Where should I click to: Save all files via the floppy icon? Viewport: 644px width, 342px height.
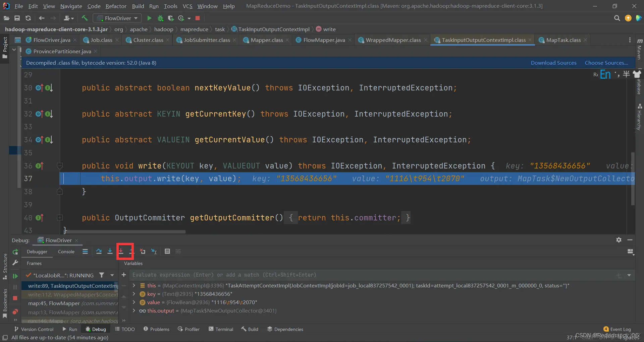tap(17, 18)
